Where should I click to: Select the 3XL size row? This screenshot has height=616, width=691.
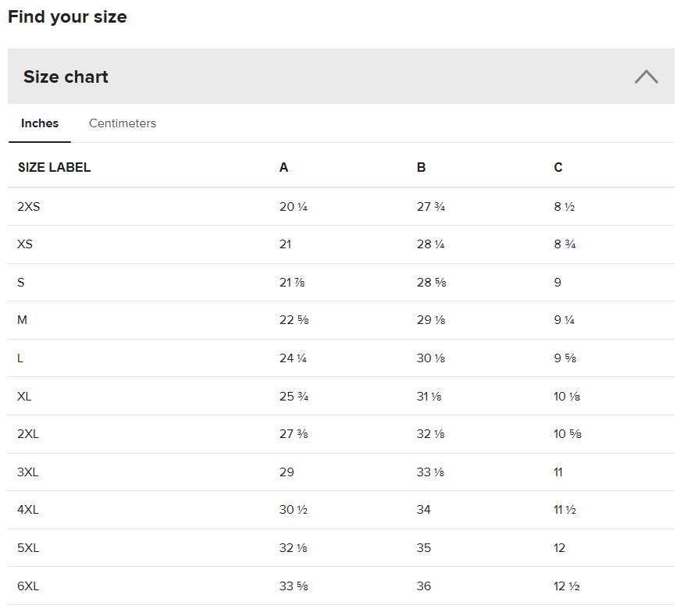click(341, 472)
